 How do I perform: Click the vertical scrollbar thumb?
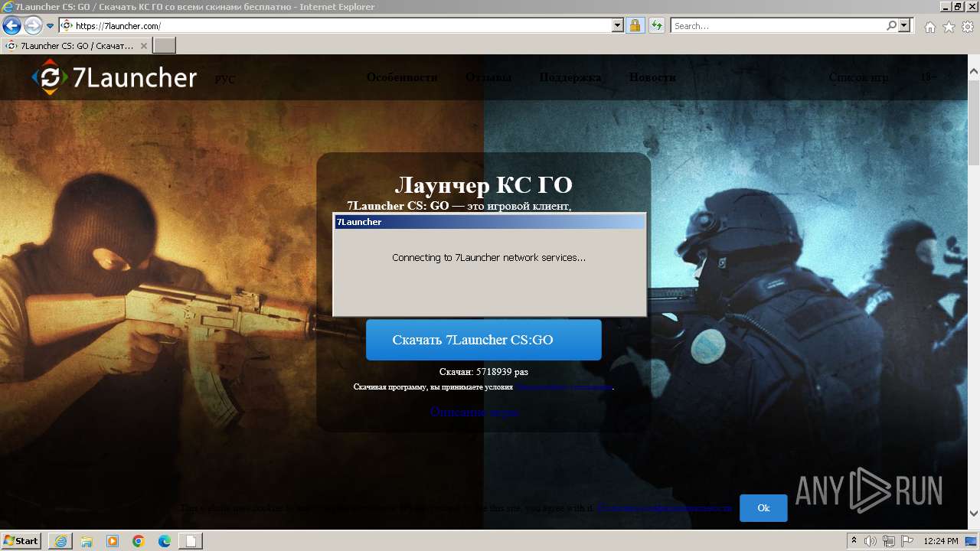click(x=974, y=122)
